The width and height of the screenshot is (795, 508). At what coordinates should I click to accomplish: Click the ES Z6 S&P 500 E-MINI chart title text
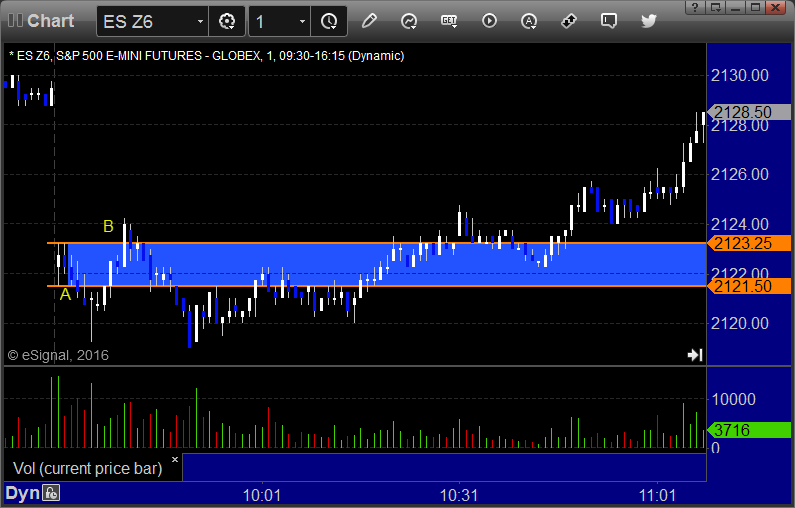click(x=207, y=56)
